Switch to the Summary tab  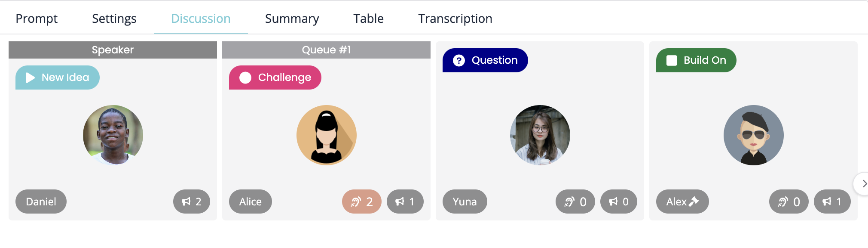click(292, 19)
